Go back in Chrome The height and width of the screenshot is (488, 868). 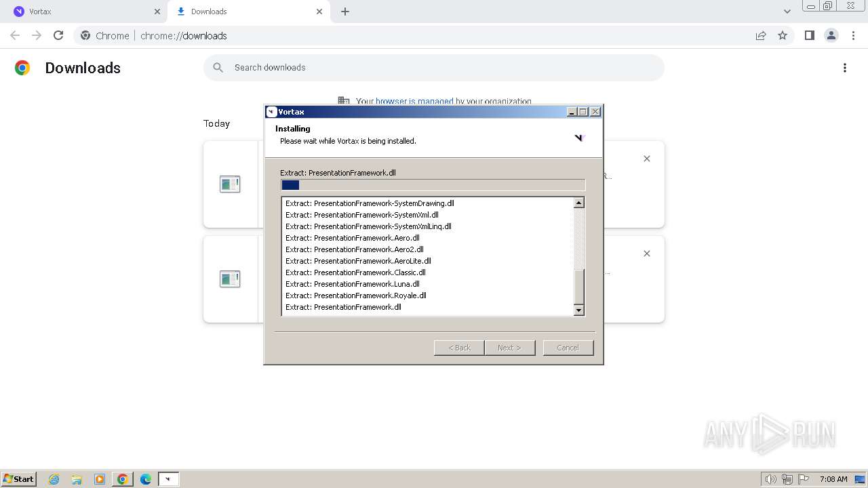[15, 35]
